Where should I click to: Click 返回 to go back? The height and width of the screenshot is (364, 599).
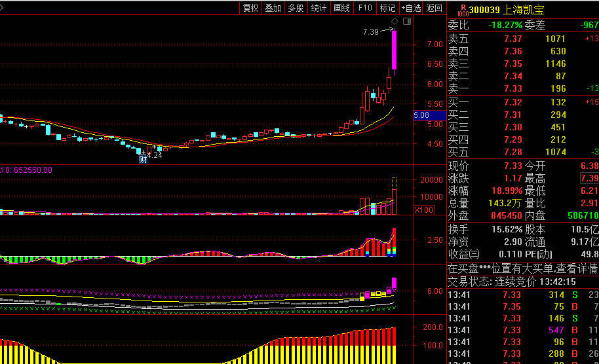coord(434,8)
